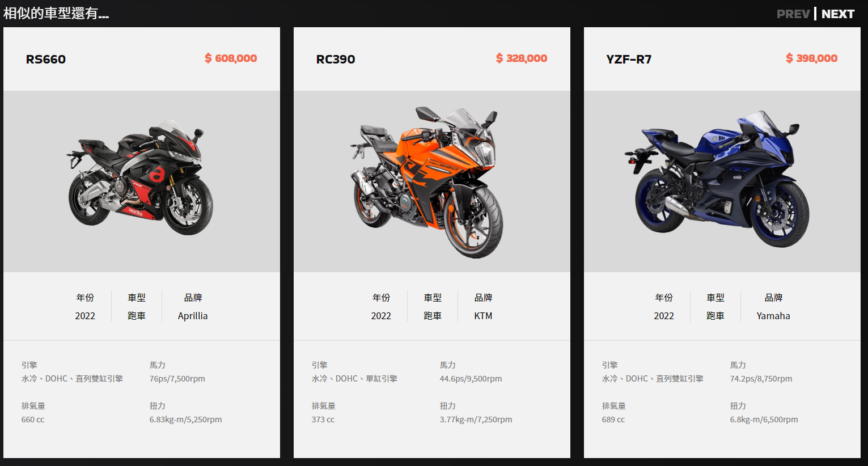
Task: View the orange KTM RC390 motorcycle photo
Action: pyautogui.click(x=426, y=181)
